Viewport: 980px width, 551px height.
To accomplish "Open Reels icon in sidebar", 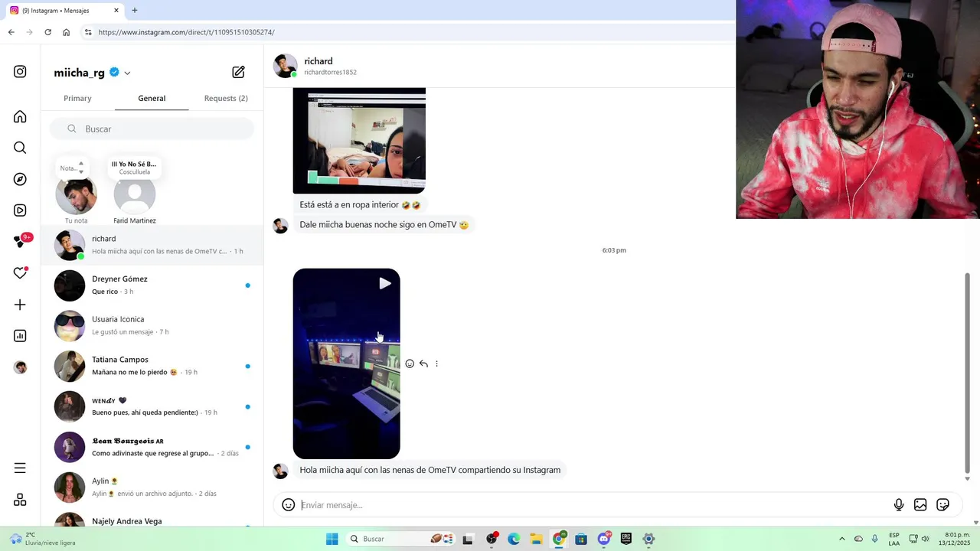I will tap(20, 210).
